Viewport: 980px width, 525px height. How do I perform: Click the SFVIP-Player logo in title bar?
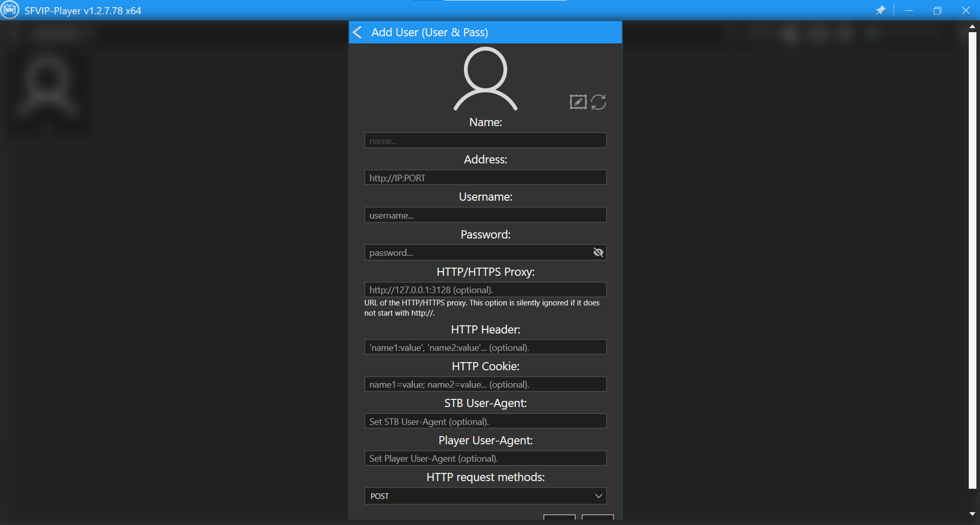(10, 10)
